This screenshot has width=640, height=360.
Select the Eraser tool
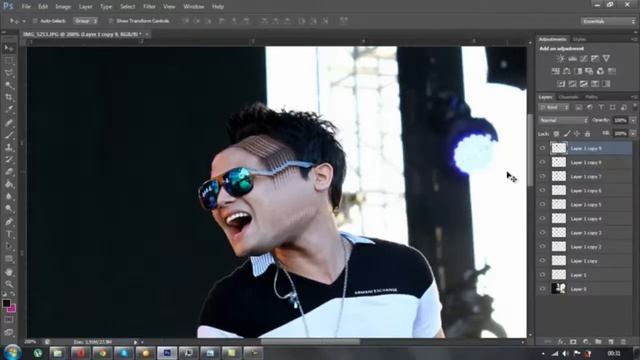(x=9, y=171)
